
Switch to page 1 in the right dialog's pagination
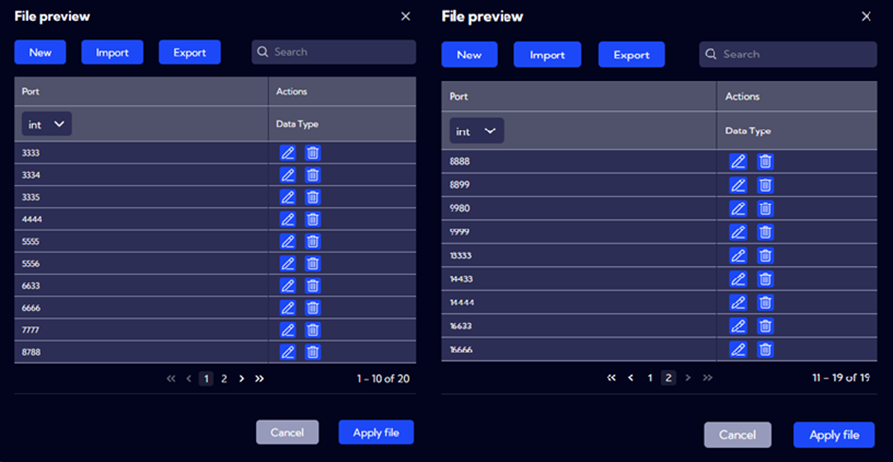point(650,378)
